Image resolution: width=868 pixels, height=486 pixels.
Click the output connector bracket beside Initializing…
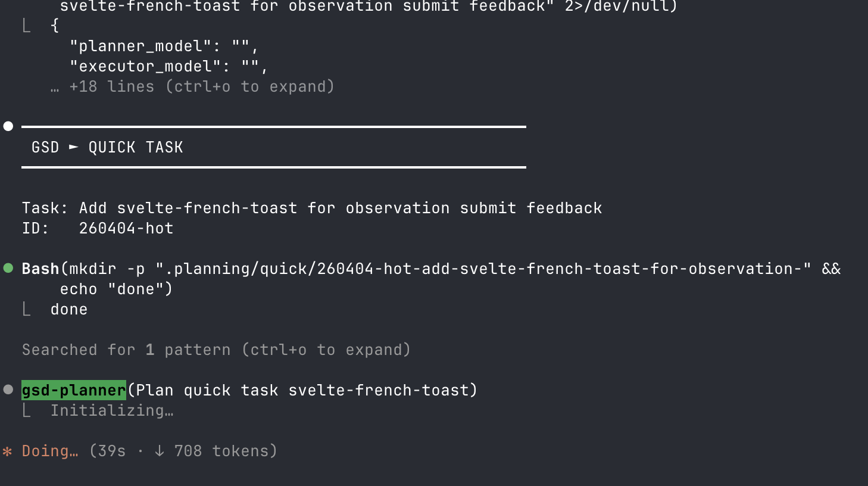(26, 410)
